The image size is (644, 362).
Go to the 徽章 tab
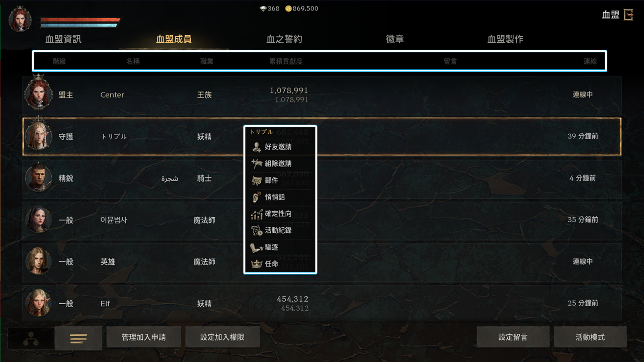tap(395, 39)
